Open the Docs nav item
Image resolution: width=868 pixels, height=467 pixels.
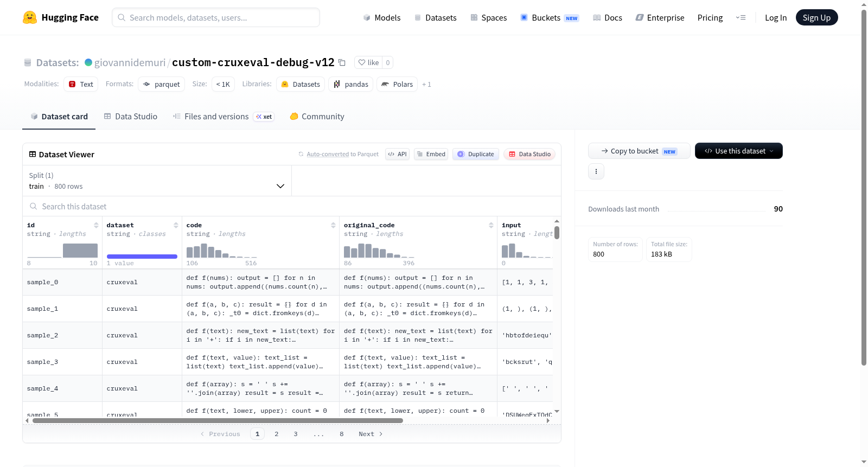coord(608,17)
